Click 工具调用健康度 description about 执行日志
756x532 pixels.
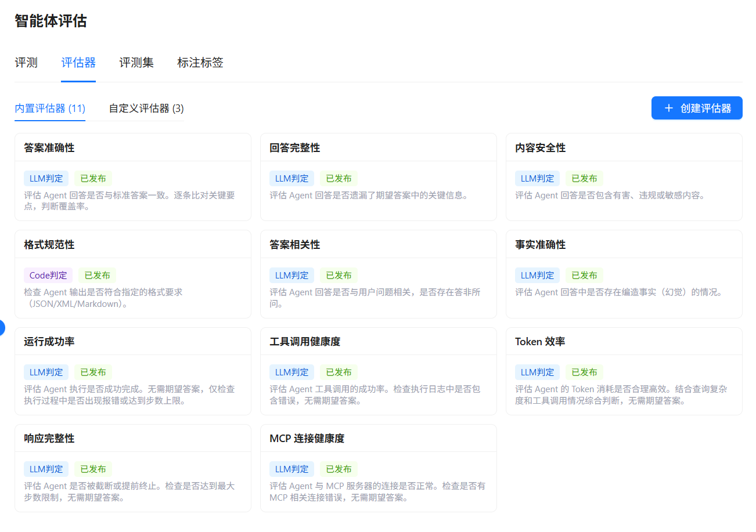[x=375, y=395]
